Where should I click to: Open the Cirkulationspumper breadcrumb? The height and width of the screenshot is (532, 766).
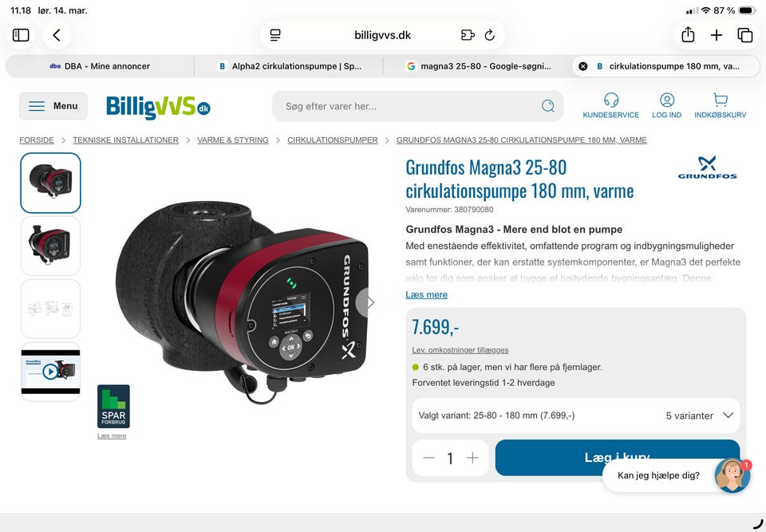click(x=332, y=140)
